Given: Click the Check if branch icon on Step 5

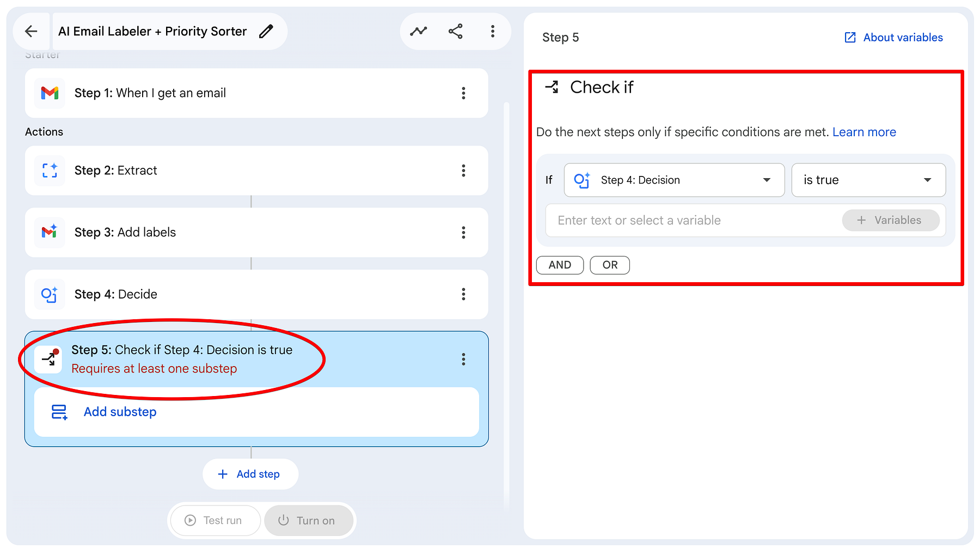Looking at the screenshot, I should tap(50, 358).
